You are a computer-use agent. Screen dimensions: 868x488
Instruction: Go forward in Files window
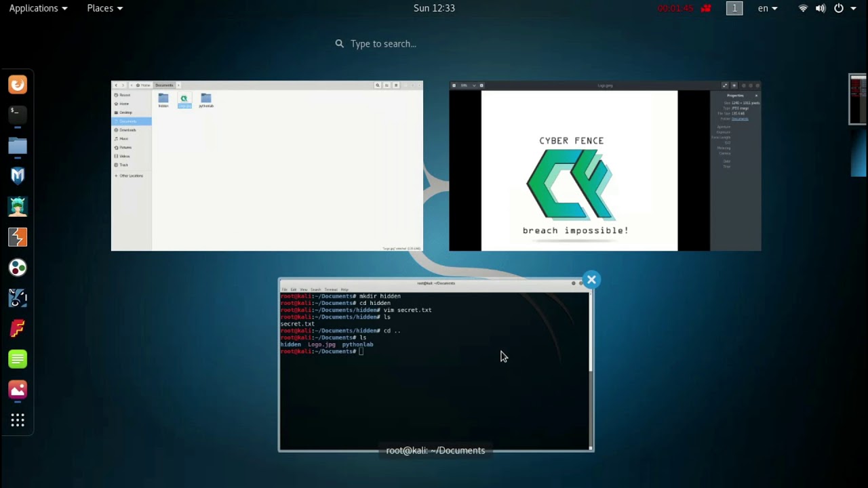[123, 85]
